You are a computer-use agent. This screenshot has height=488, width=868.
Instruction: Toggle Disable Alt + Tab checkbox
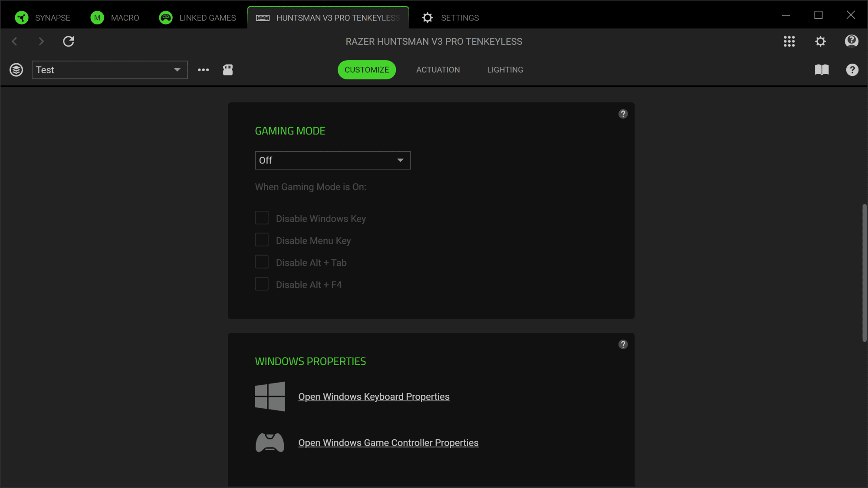coord(262,262)
